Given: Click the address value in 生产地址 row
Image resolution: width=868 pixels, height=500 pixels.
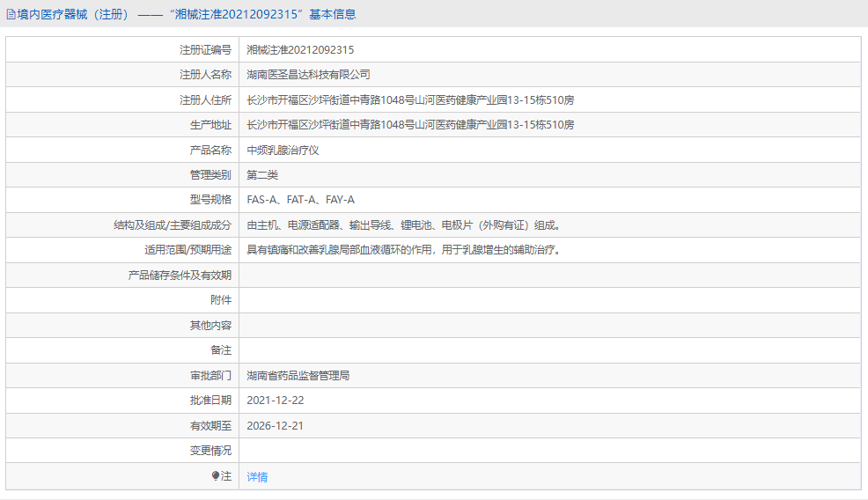Looking at the screenshot, I should coord(410,125).
